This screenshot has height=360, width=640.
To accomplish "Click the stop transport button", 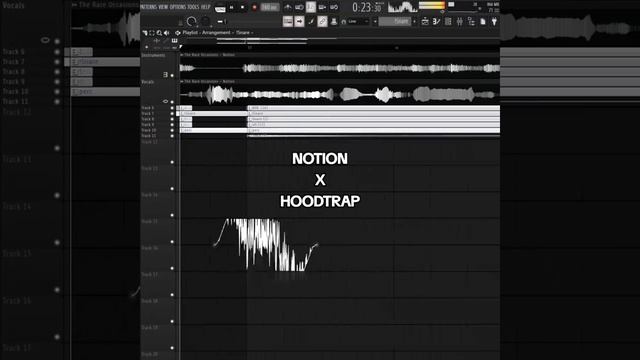I will 242,7.
